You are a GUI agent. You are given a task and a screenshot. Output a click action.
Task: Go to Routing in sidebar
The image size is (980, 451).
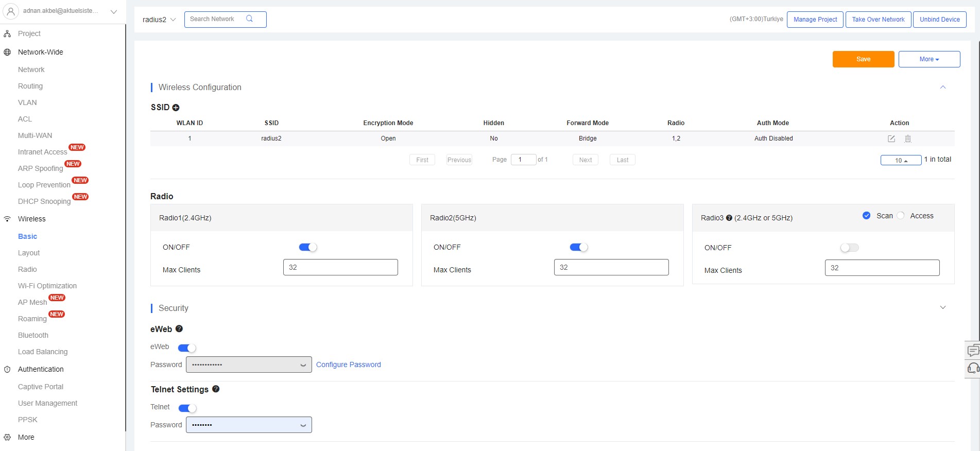coord(30,86)
